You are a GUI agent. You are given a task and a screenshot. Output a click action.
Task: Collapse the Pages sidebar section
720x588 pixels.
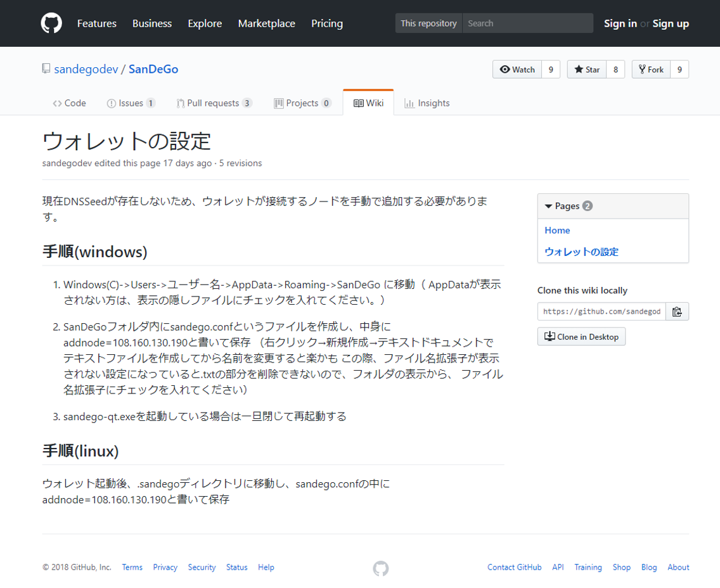click(549, 206)
